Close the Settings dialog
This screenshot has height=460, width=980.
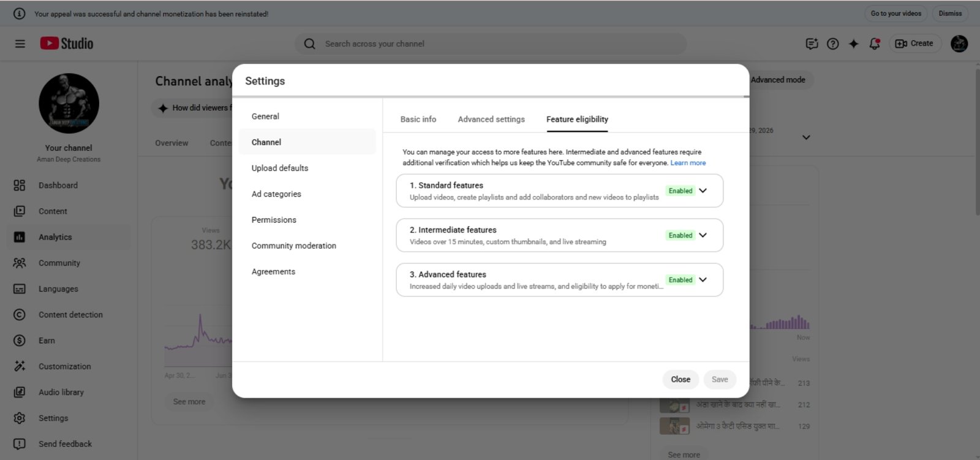click(x=680, y=380)
